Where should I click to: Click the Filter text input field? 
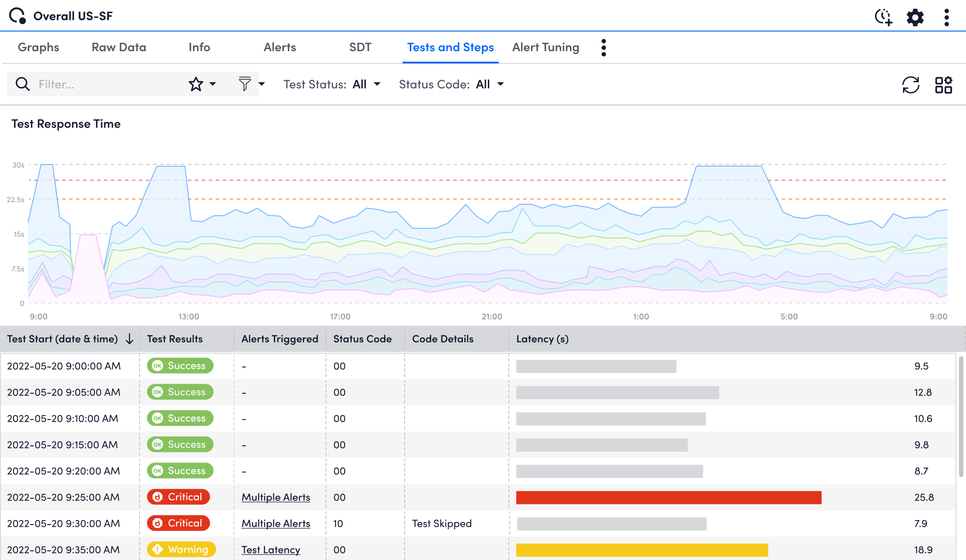tap(109, 84)
